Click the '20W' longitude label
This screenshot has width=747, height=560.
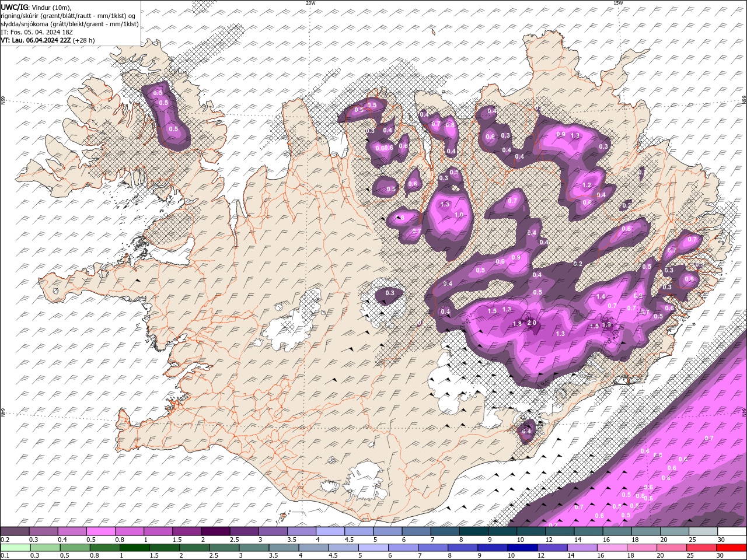(310, 3)
